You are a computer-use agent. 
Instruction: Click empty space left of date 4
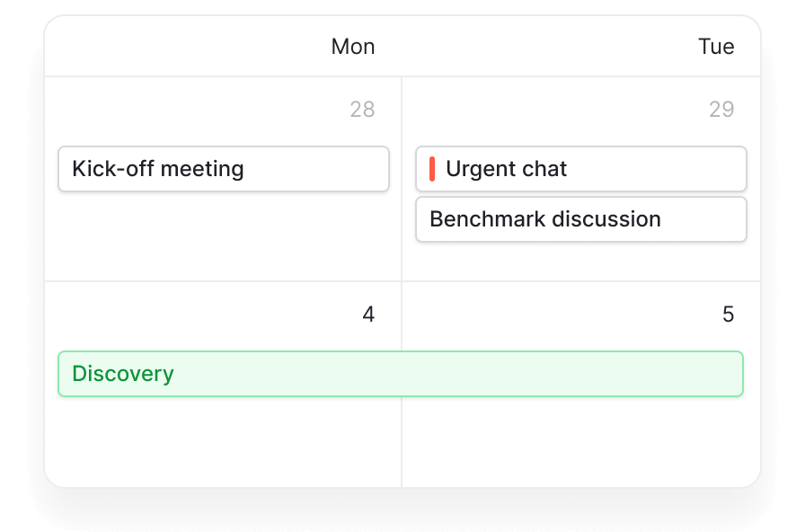[x=198, y=315]
